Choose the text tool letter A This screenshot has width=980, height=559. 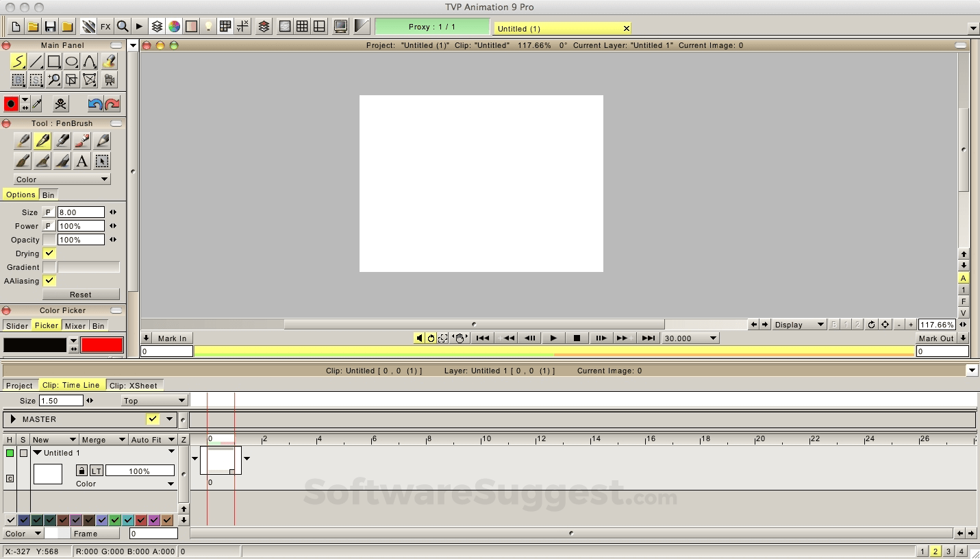point(82,161)
